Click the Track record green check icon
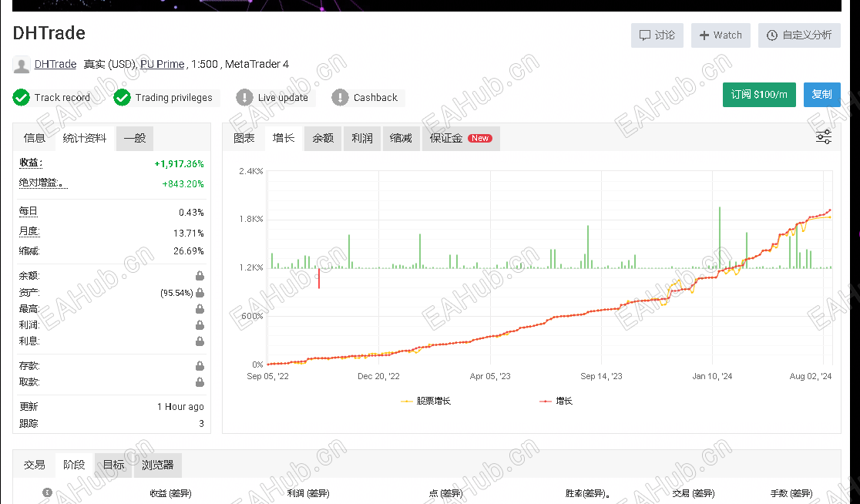 (21, 98)
